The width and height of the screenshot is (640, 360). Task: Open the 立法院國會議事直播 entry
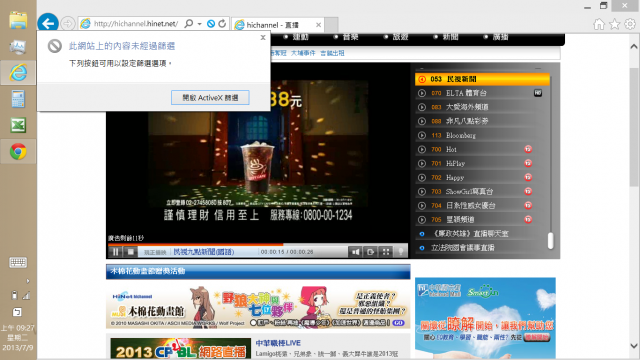[462, 248]
